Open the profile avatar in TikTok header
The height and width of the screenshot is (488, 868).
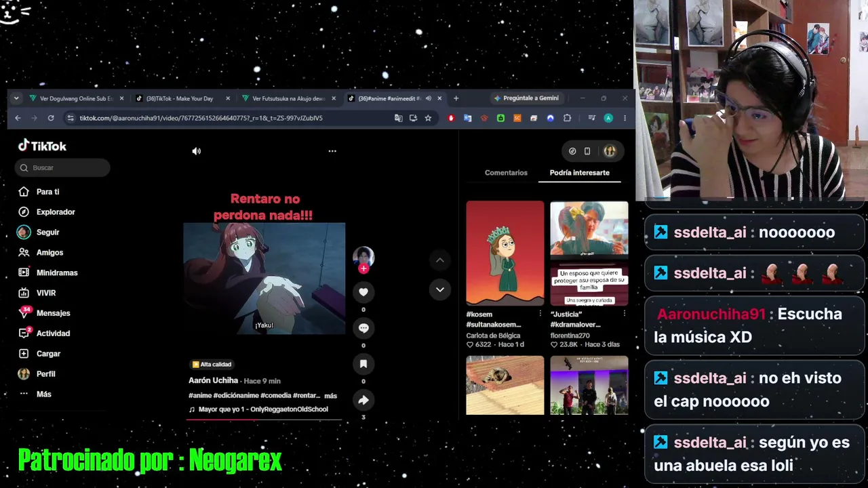tap(610, 151)
